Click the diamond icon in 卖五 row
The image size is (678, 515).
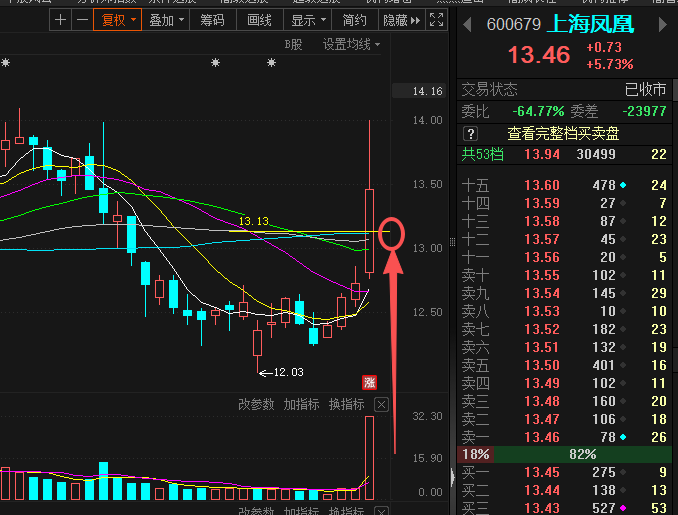click(623, 365)
